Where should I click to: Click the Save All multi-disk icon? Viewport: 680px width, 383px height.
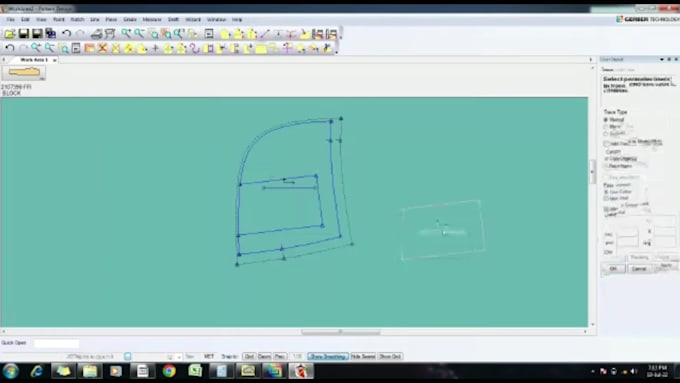click(x=51, y=33)
